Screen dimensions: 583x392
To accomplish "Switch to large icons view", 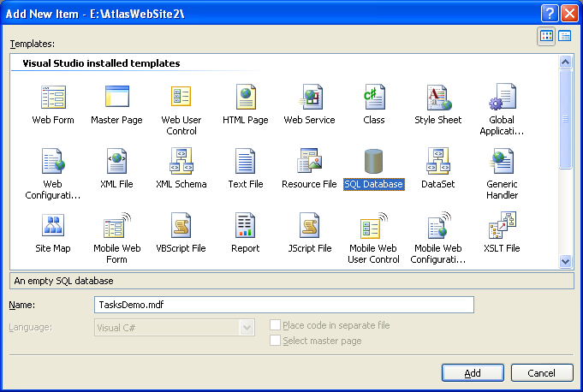I will coord(546,36).
